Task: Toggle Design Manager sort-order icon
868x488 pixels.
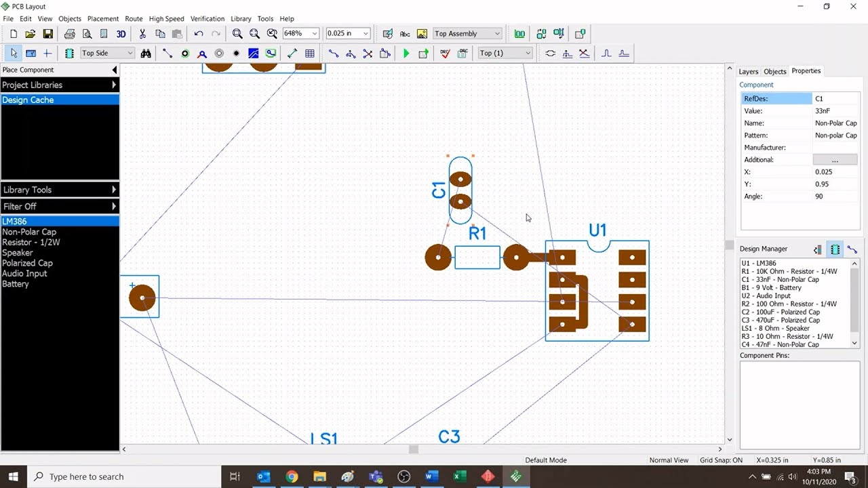Action: coord(818,249)
